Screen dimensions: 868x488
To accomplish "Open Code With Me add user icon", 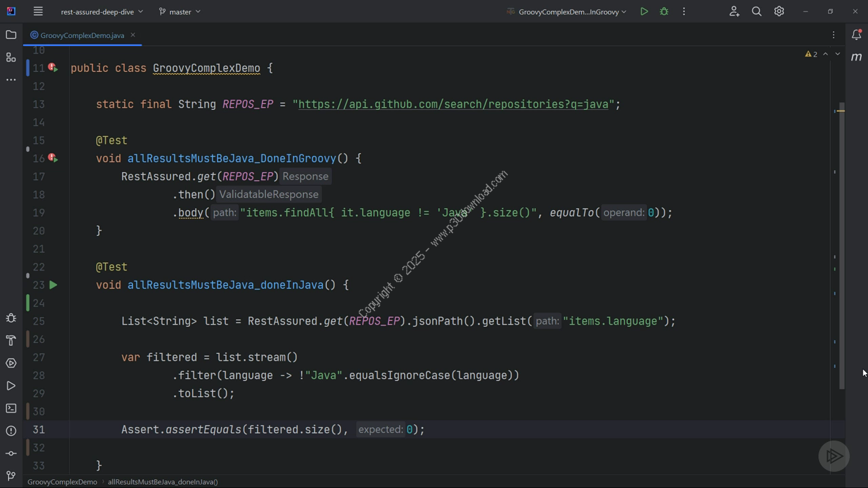I will pos(734,12).
